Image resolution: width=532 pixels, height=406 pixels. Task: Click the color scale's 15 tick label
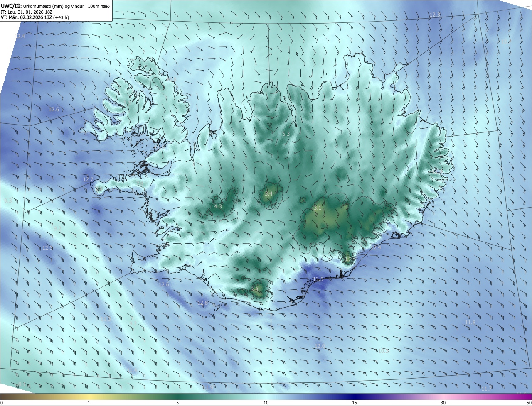pyautogui.click(x=355, y=403)
